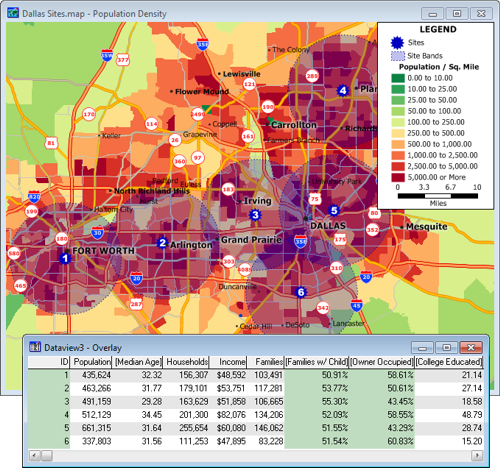This screenshot has height=468, width=500.
Task: Select site marker 5 near Dallas
Action: (334, 210)
